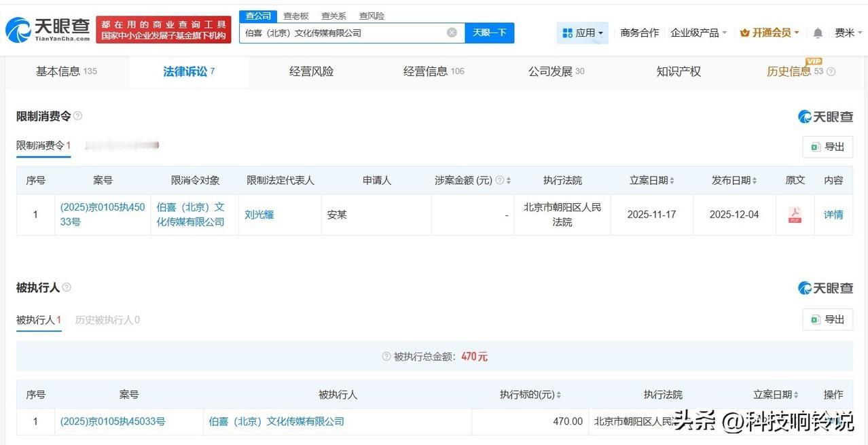This screenshot has width=868, height=445.
Task: Click the filing date 2025-11-17
Action: point(652,215)
